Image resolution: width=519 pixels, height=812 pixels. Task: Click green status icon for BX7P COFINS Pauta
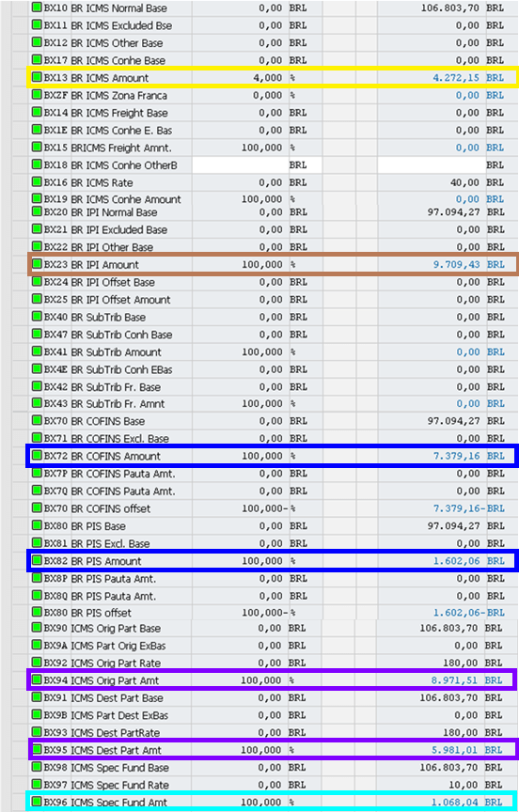pos(37,474)
